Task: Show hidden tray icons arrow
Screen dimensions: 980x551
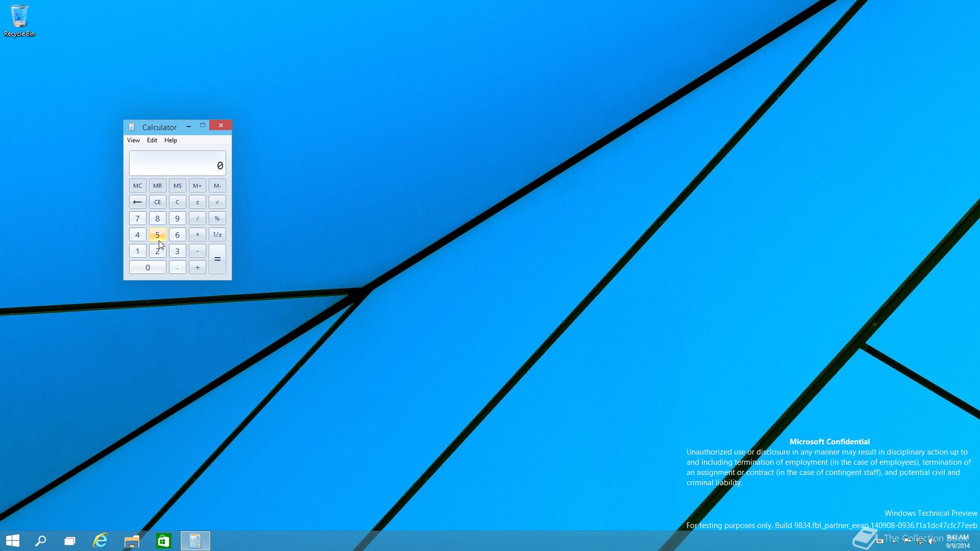Action: (894, 541)
